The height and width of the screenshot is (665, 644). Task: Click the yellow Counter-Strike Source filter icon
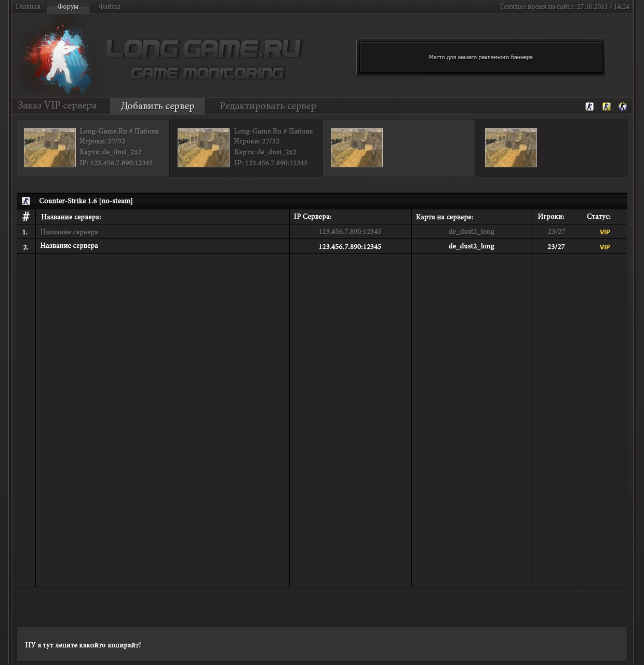(x=606, y=107)
